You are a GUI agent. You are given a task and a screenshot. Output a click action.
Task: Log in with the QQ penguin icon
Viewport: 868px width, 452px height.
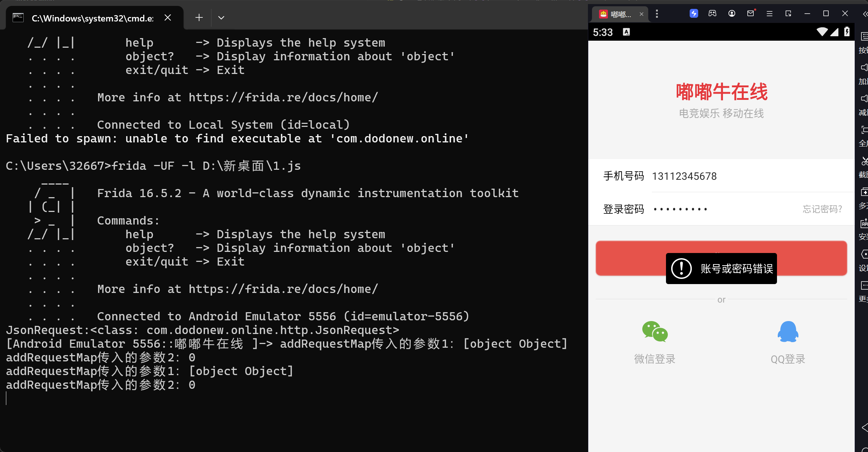tap(788, 331)
